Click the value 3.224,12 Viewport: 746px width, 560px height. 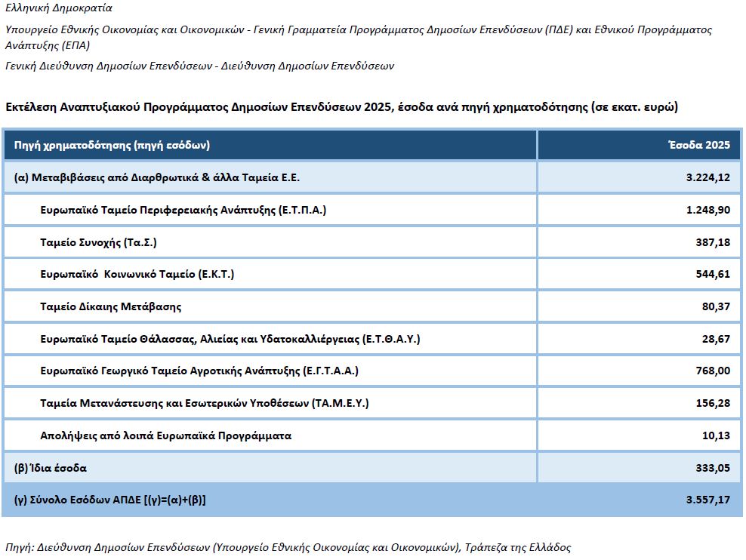click(x=707, y=177)
